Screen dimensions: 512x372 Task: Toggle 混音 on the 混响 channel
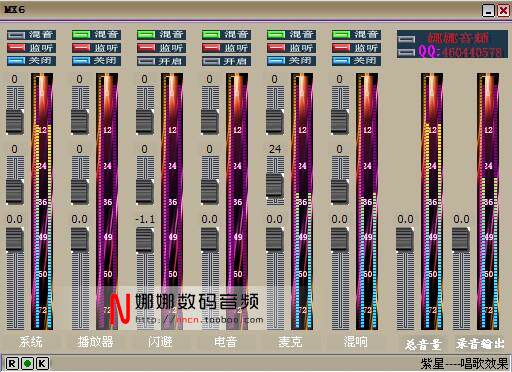click(x=356, y=35)
